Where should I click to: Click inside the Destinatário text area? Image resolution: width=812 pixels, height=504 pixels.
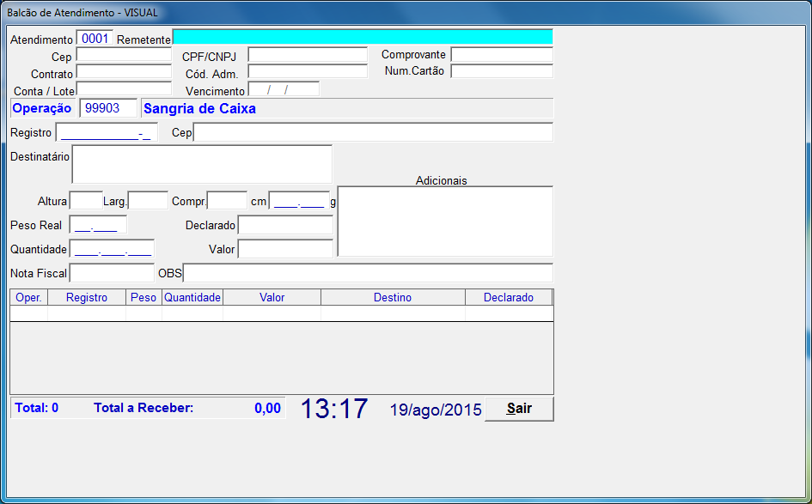pos(202,164)
